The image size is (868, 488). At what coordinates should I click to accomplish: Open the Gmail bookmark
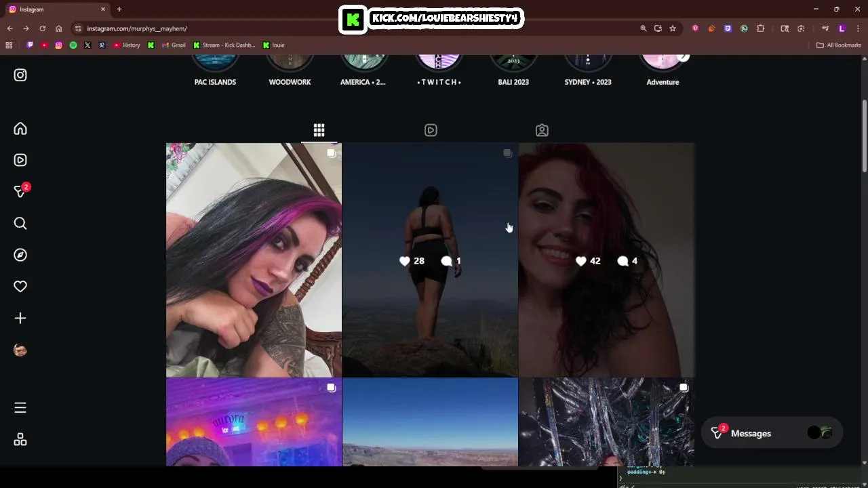tap(174, 45)
